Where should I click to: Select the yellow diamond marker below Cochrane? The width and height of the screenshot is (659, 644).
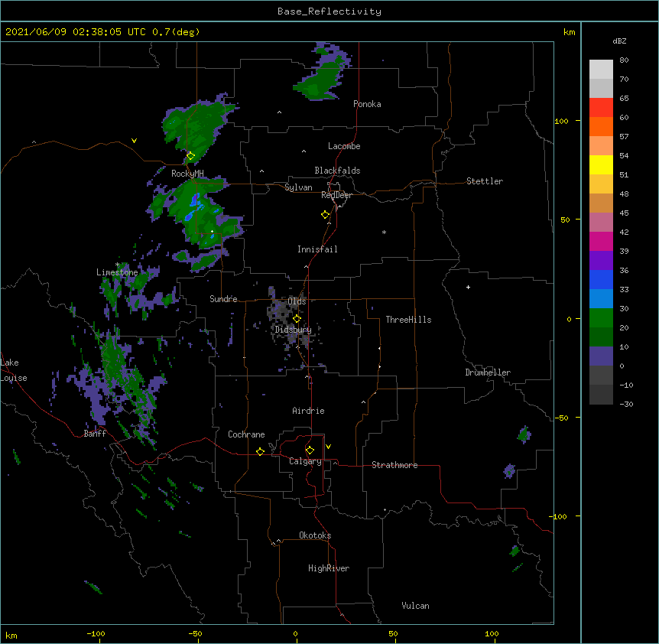point(260,451)
